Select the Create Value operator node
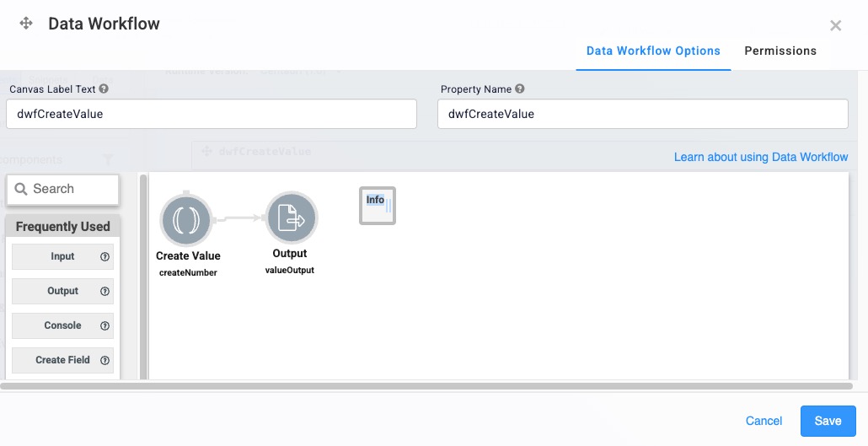The image size is (868, 446). [x=186, y=219]
